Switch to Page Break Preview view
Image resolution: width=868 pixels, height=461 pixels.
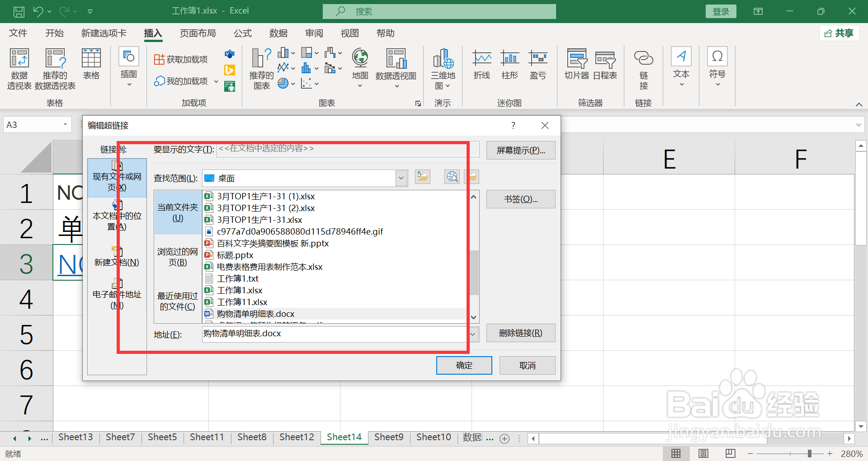tap(730, 453)
